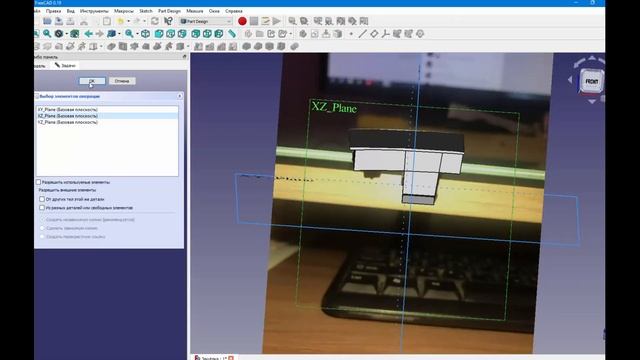This screenshot has width=640, height=360.
Task: Set isometric view cube icon
Action: 145,34
